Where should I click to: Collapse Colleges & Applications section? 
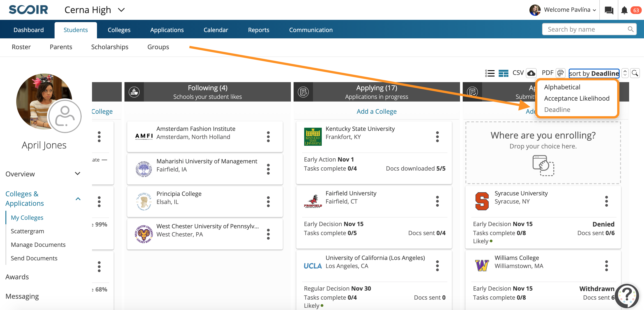tap(43, 198)
